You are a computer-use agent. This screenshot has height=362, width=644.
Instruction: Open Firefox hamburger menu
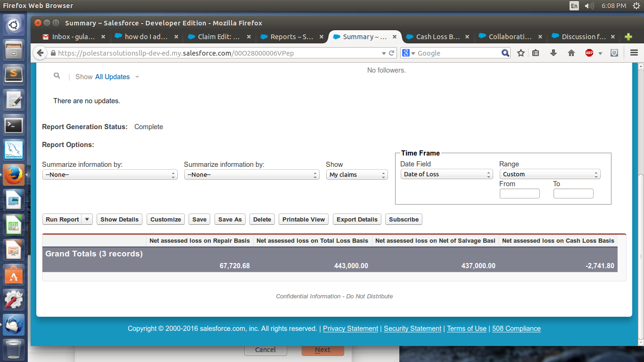(x=634, y=53)
